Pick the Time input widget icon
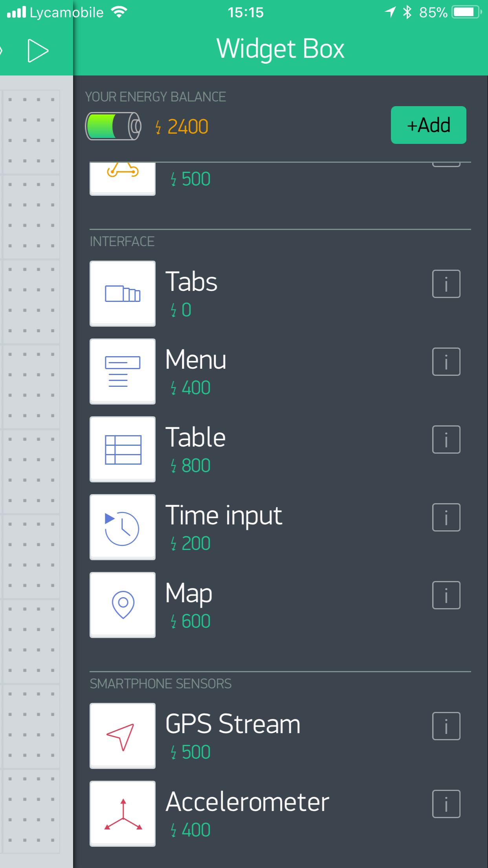 [x=123, y=527]
